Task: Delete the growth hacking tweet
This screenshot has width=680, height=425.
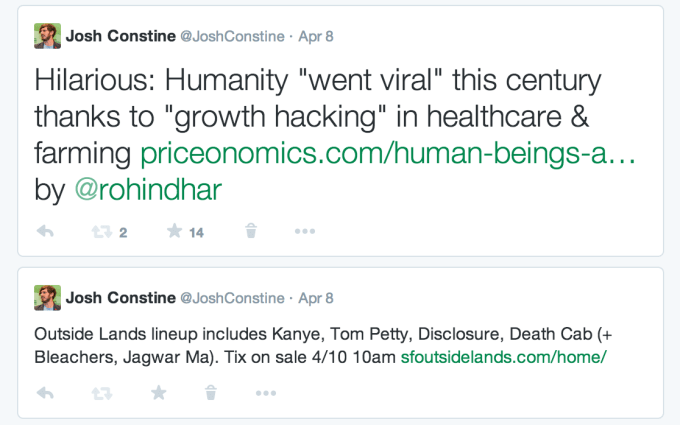Action: coord(251,232)
